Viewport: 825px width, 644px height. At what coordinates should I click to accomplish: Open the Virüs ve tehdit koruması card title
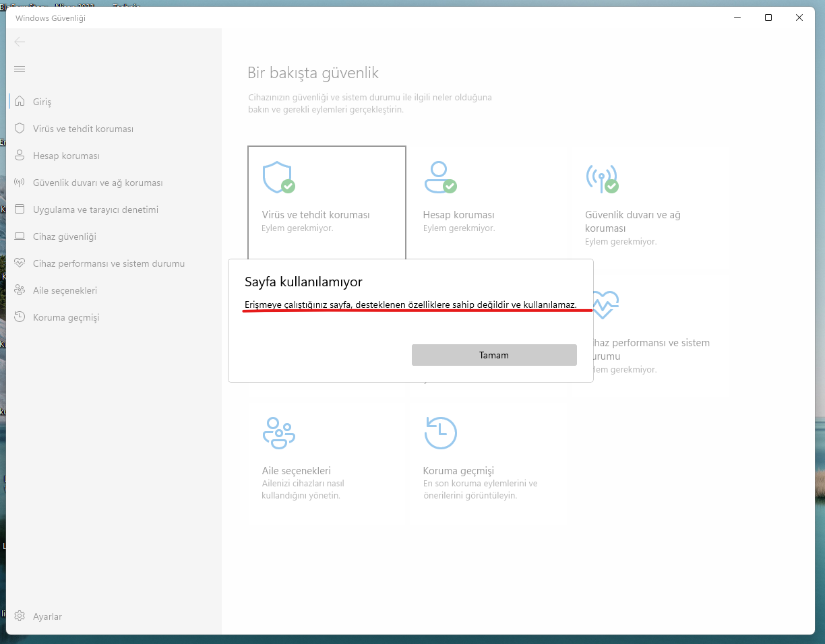pos(315,215)
